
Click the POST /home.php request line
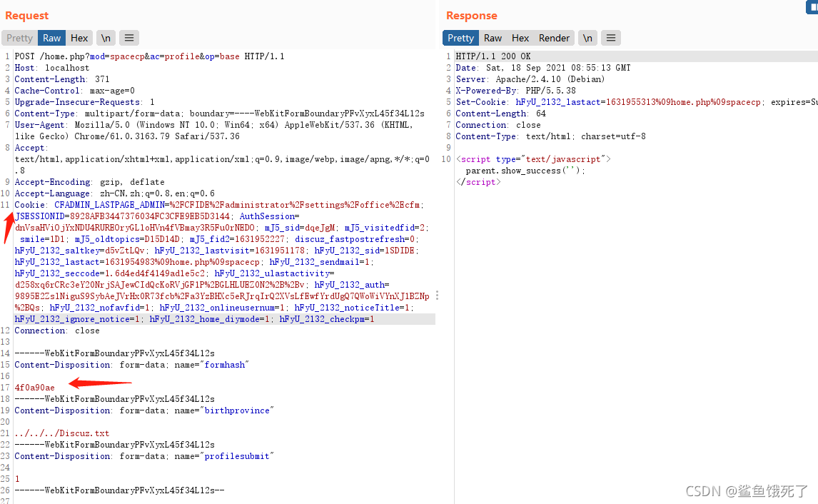tap(149, 56)
